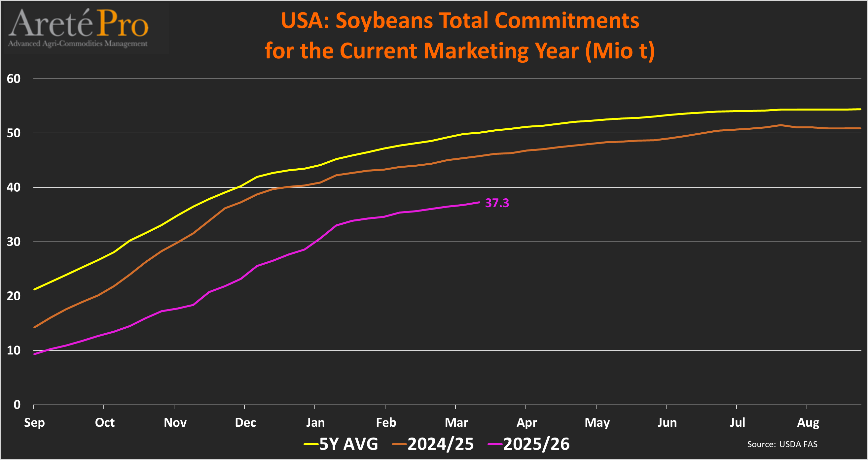Click the orange 2024/25 legend line marker
This screenshot has width=868, height=460.
point(399,444)
